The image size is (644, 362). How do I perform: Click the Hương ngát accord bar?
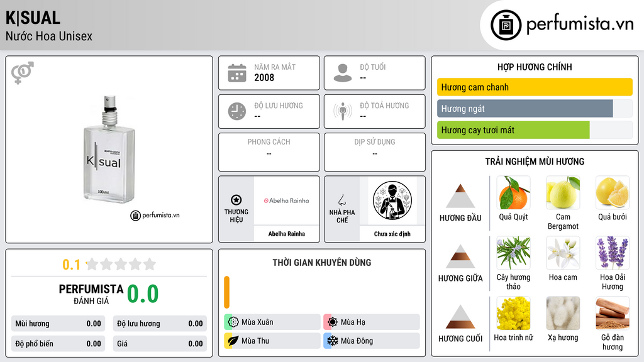coord(535,109)
